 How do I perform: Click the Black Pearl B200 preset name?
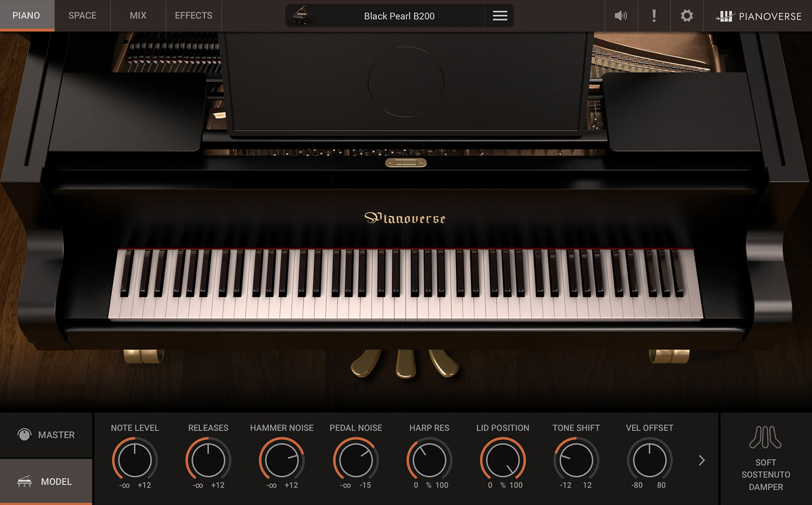pyautogui.click(x=398, y=16)
